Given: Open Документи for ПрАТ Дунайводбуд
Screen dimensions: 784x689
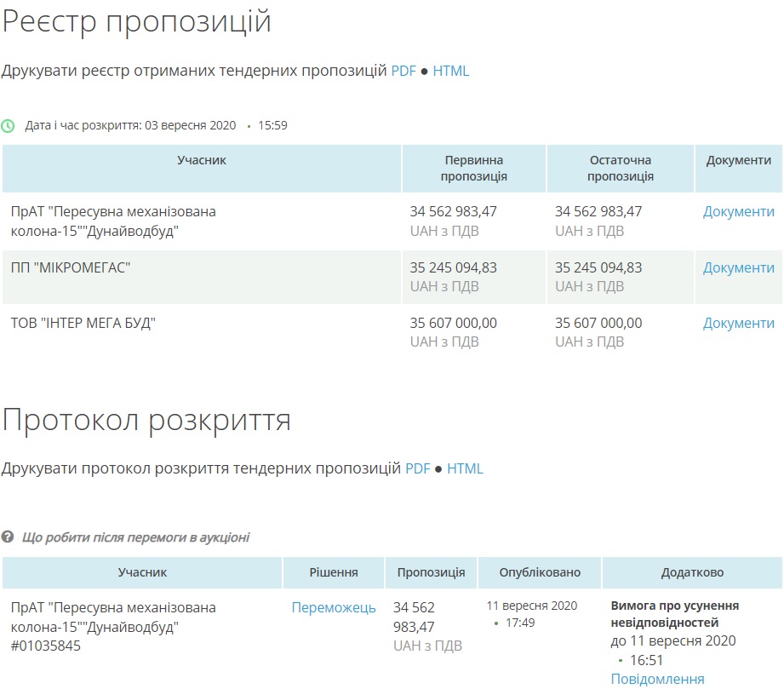Looking at the screenshot, I should [739, 212].
